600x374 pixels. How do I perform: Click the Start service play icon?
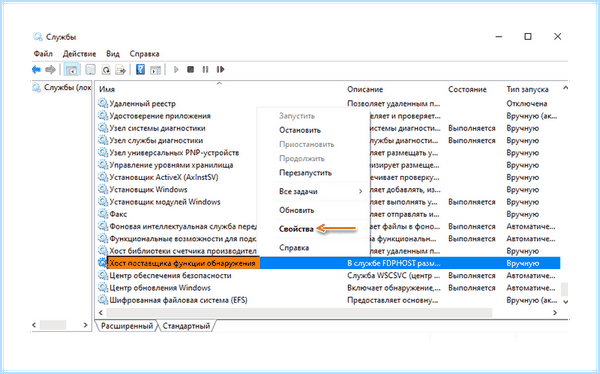176,69
